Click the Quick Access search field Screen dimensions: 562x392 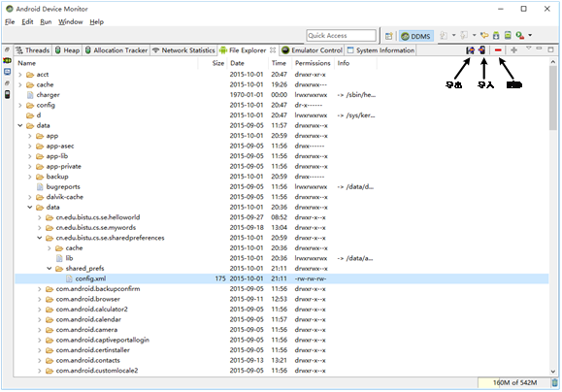click(342, 36)
